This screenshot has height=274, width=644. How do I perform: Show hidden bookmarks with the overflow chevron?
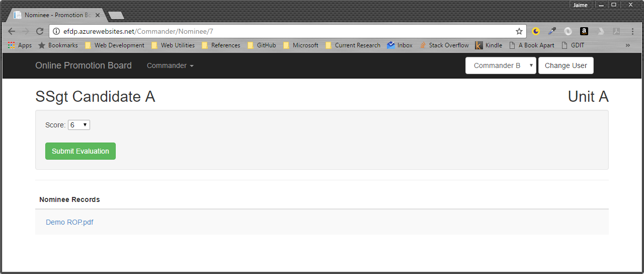pos(627,45)
